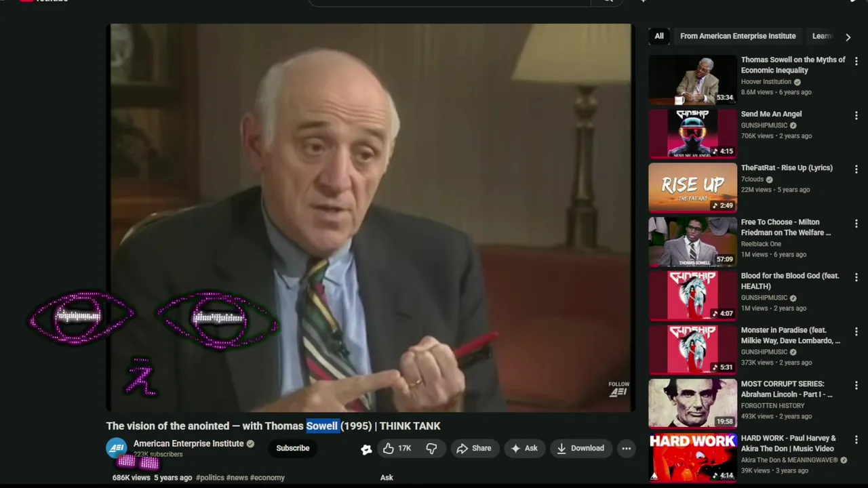Viewport: 868px width, 488px height.
Task: Open menu for Free To Choose video
Action: pyautogui.click(x=856, y=223)
